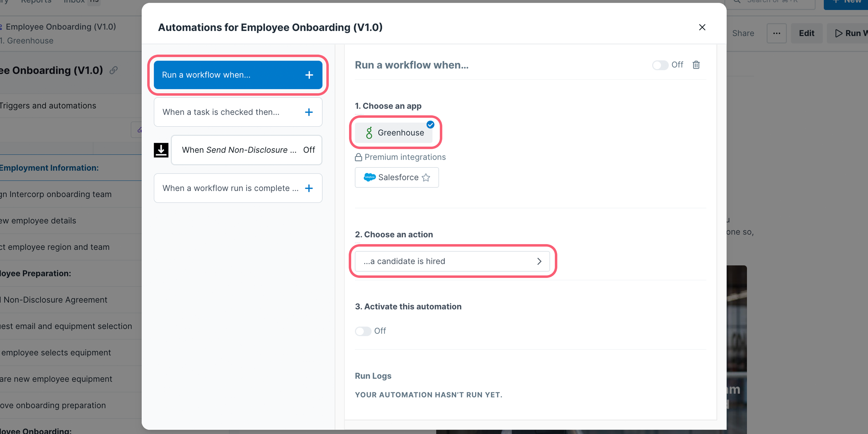Viewport: 868px width, 434px height.
Task: Delete automation with the trash icon
Action: click(696, 65)
